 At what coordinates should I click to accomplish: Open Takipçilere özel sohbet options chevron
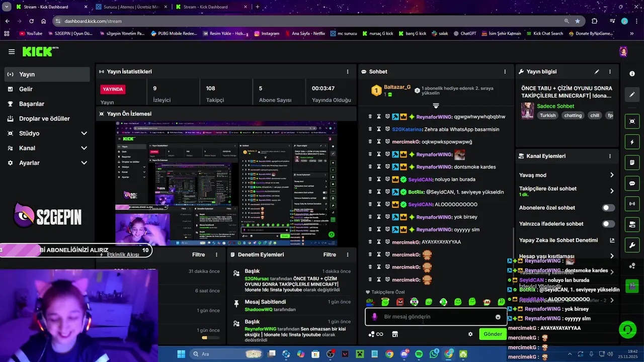612,191
